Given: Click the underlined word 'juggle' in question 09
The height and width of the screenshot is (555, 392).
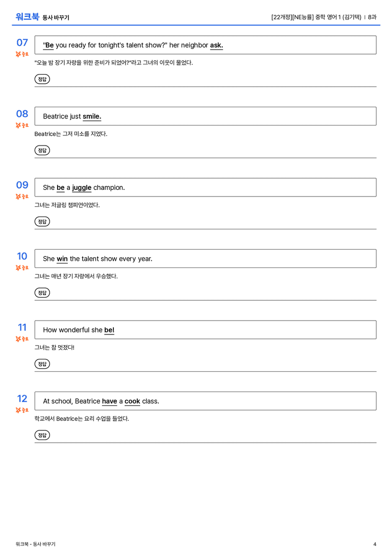Looking at the screenshot, I should click(82, 188).
